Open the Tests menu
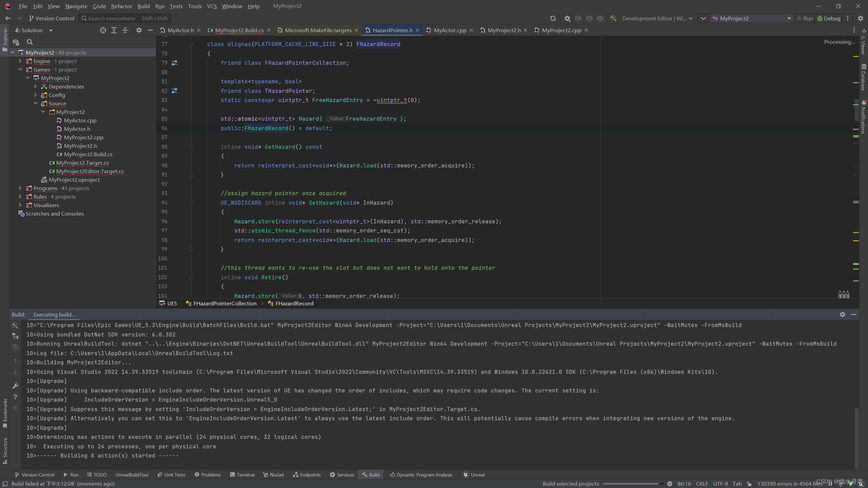Viewport: 868px width, 488px height. pyautogui.click(x=176, y=6)
